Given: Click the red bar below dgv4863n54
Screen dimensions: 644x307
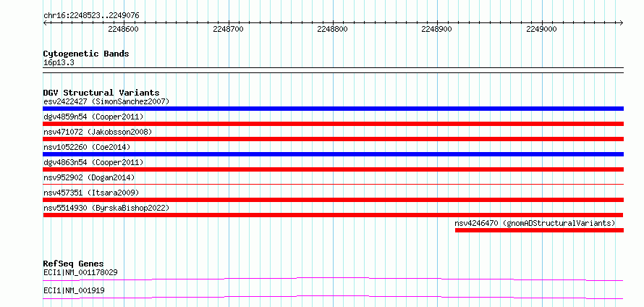Looking at the screenshot, I should (333, 169).
